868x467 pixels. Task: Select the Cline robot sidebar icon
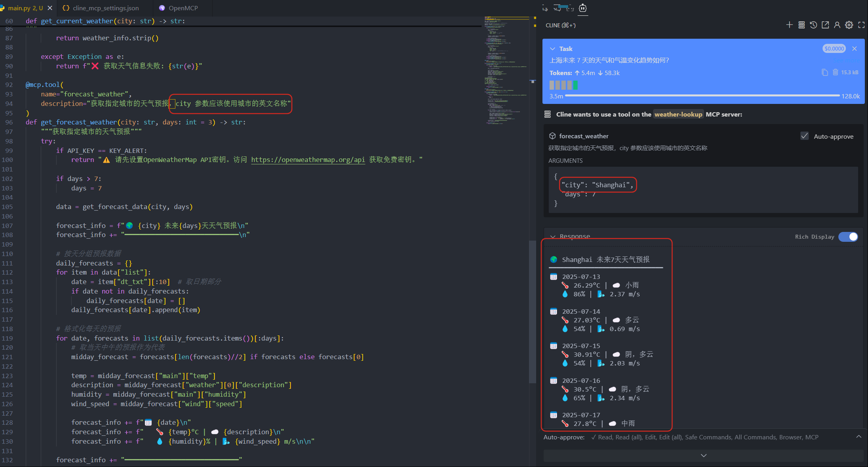[x=583, y=8]
